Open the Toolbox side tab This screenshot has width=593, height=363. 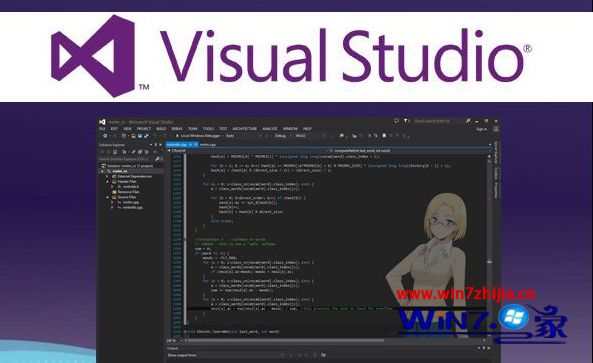coord(495,173)
